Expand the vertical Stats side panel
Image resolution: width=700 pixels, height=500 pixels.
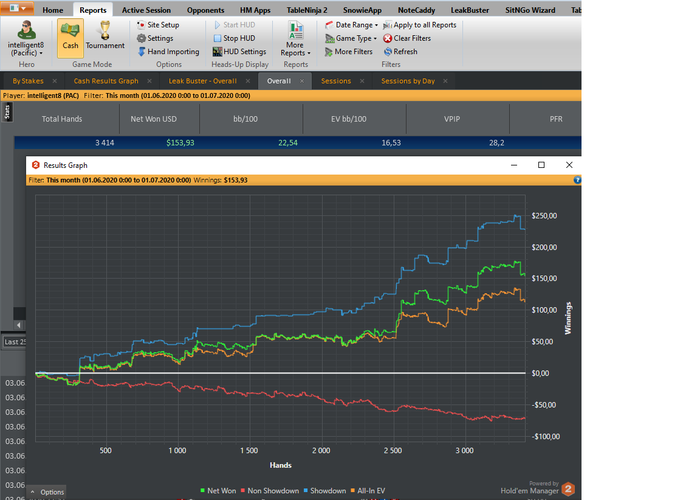coord(7,112)
